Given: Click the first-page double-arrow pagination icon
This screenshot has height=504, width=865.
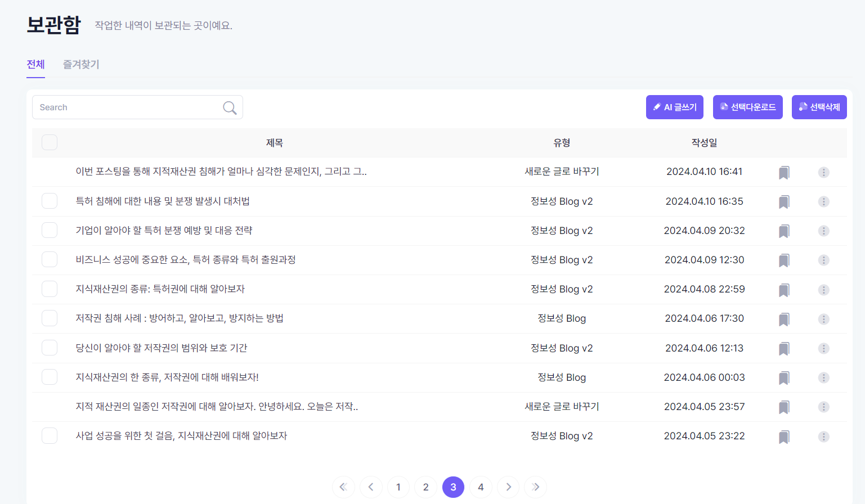Looking at the screenshot, I should point(343,487).
